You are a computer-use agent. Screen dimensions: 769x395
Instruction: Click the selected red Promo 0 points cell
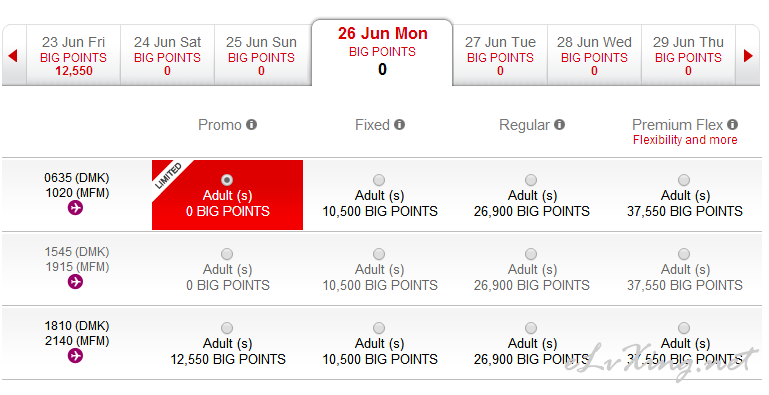click(x=228, y=195)
